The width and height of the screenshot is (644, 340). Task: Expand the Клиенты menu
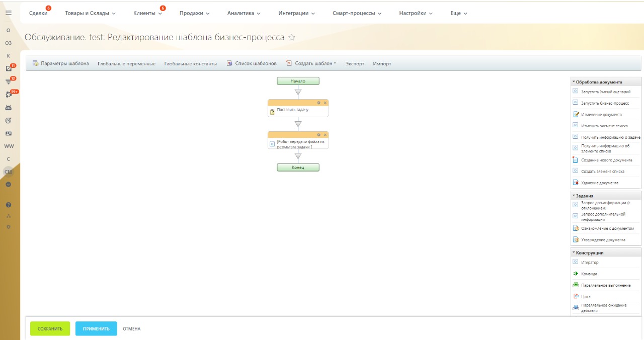click(148, 13)
